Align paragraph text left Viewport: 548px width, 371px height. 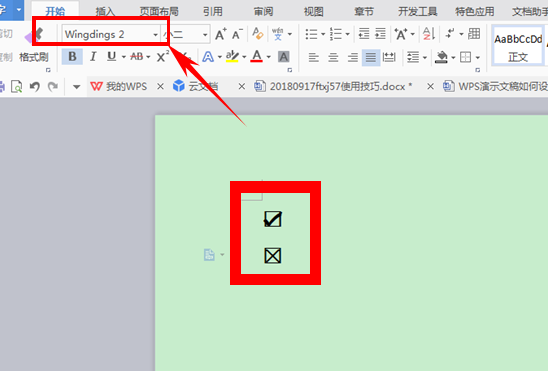click(x=313, y=57)
